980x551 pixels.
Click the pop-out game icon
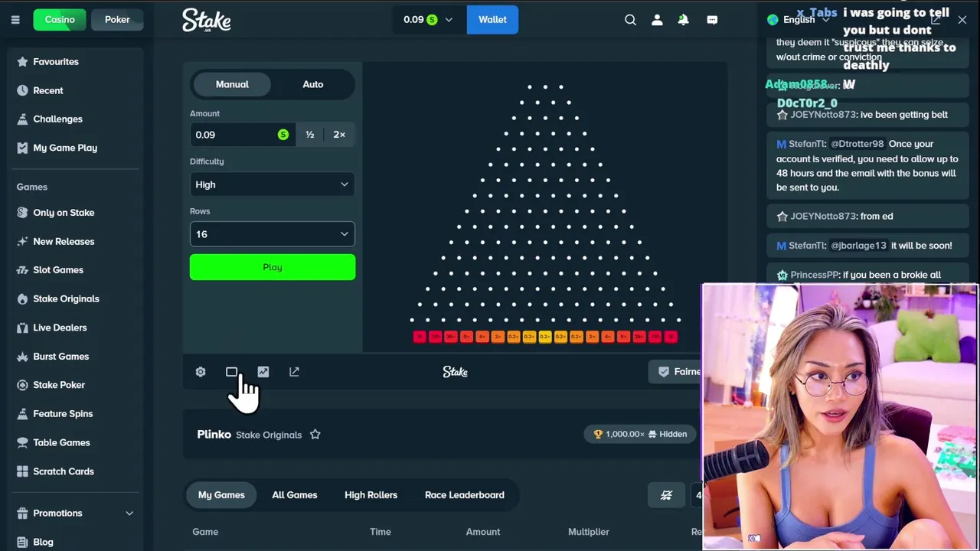click(x=295, y=372)
